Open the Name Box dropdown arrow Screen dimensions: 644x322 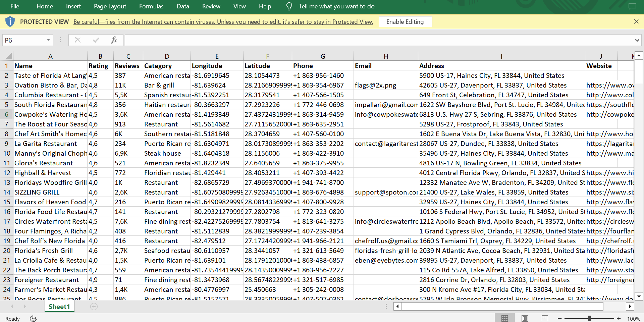click(x=48, y=40)
